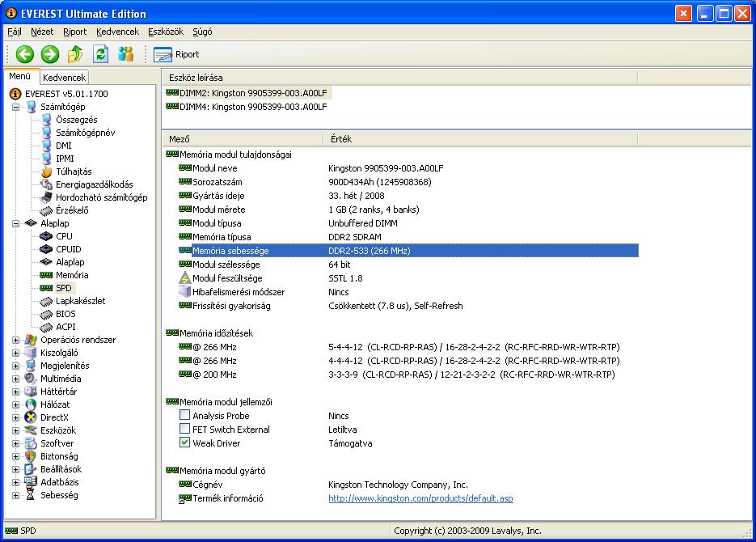The height and width of the screenshot is (542, 756).
Task: Open the Érzékelő sensor entry
Action: [x=72, y=210]
